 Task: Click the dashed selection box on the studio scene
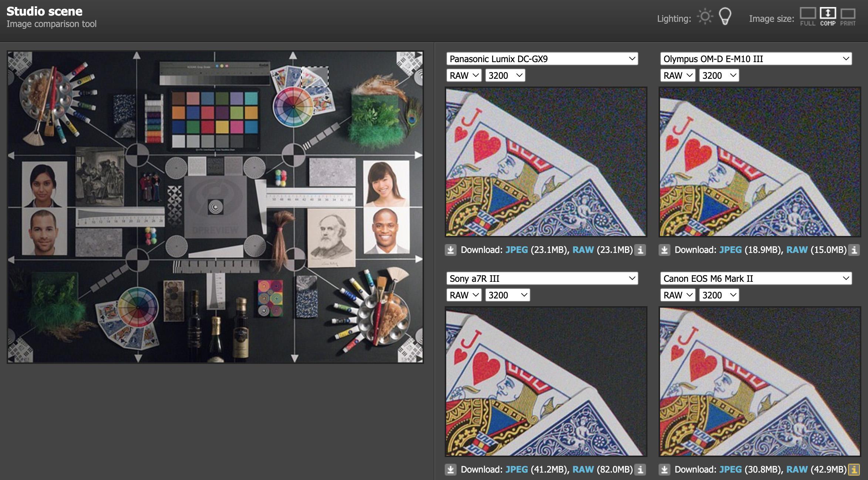click(x=315, y=77)
